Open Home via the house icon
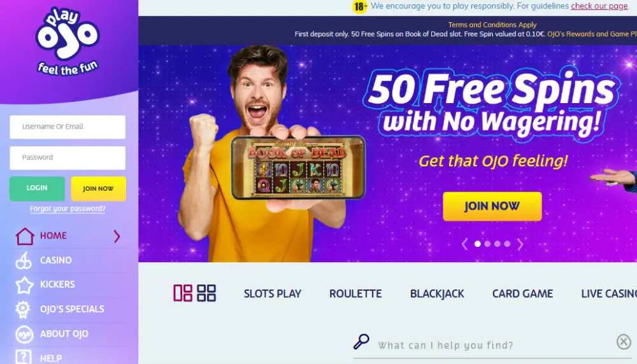Screen dimensions: 637x364 24,236
